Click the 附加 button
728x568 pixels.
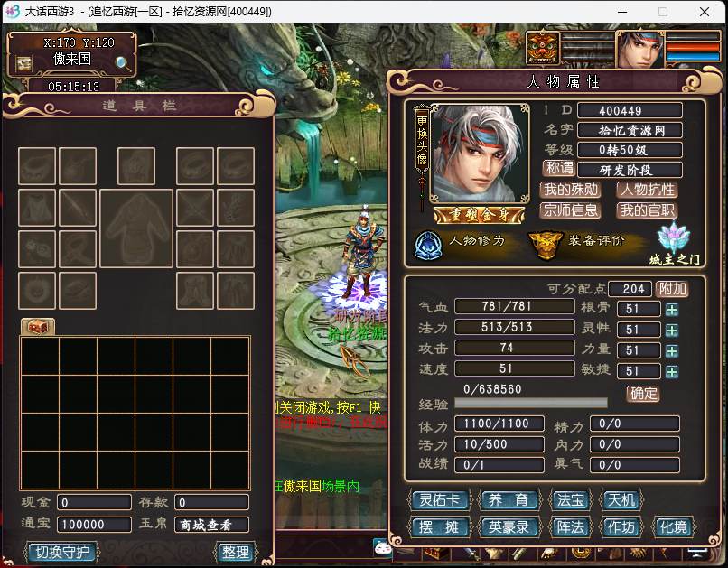pyautogui.click(x=672, y=289)
